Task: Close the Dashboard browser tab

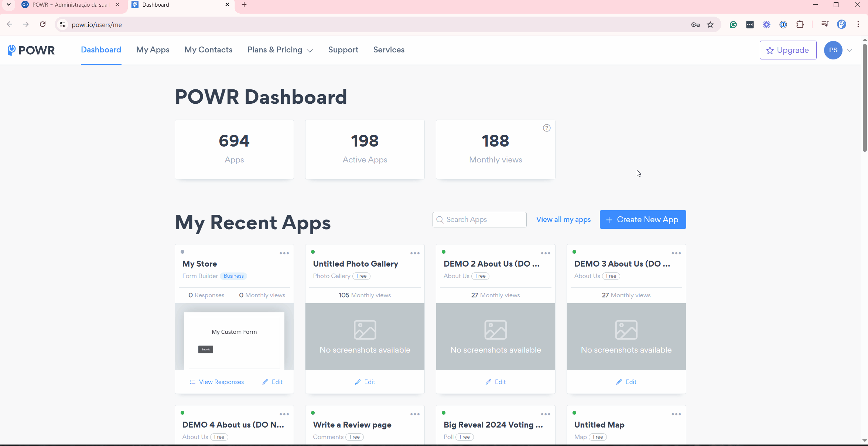Action: tap(227, 5)
